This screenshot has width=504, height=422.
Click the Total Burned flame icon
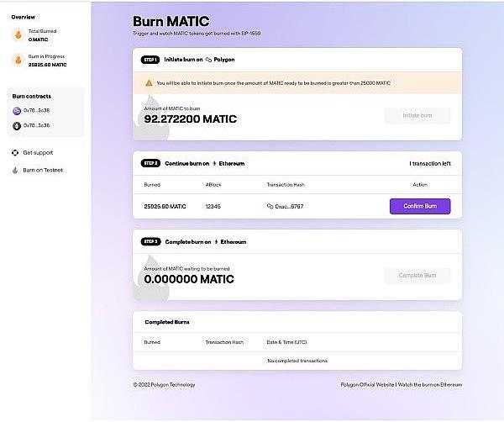(18, 34)
